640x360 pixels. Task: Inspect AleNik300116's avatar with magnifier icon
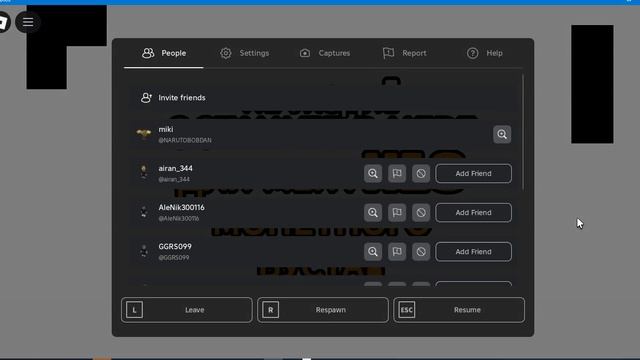[373, 213]
